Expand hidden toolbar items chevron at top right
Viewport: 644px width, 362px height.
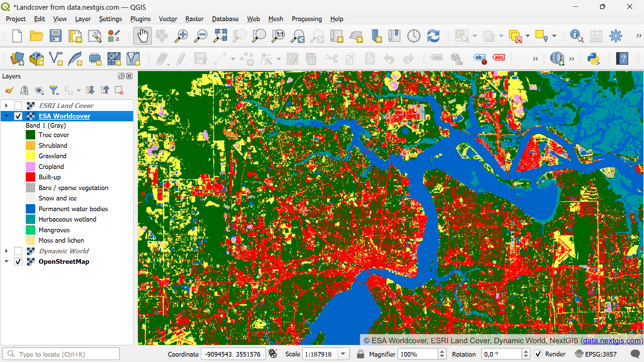click(x=639, y=36)
